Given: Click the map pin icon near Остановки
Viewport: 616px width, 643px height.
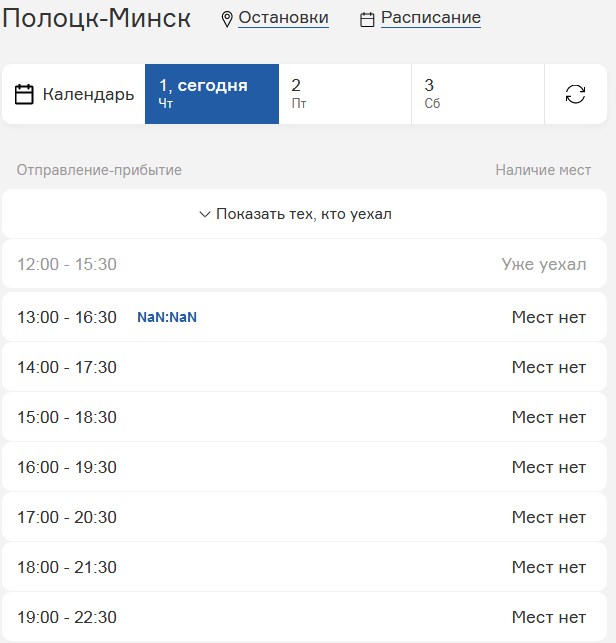Looking at the screenshot, I should pyautogui.click(x=227, y=19).
